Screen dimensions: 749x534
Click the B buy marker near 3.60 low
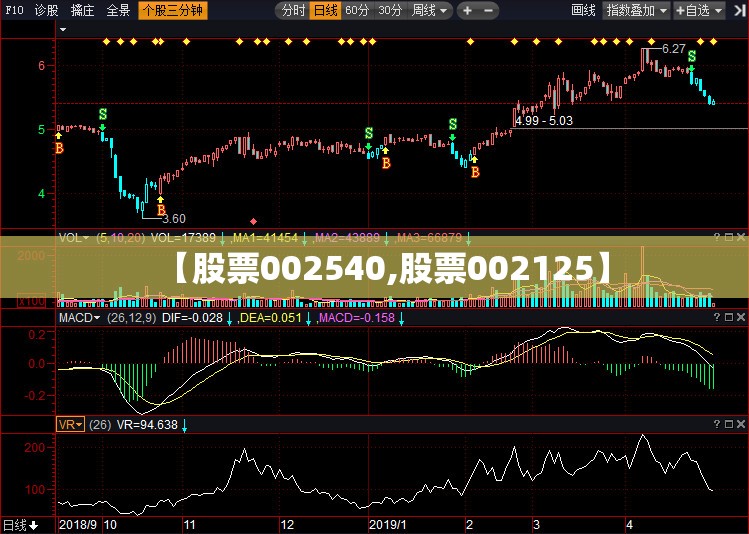click(x=161, y=210)
